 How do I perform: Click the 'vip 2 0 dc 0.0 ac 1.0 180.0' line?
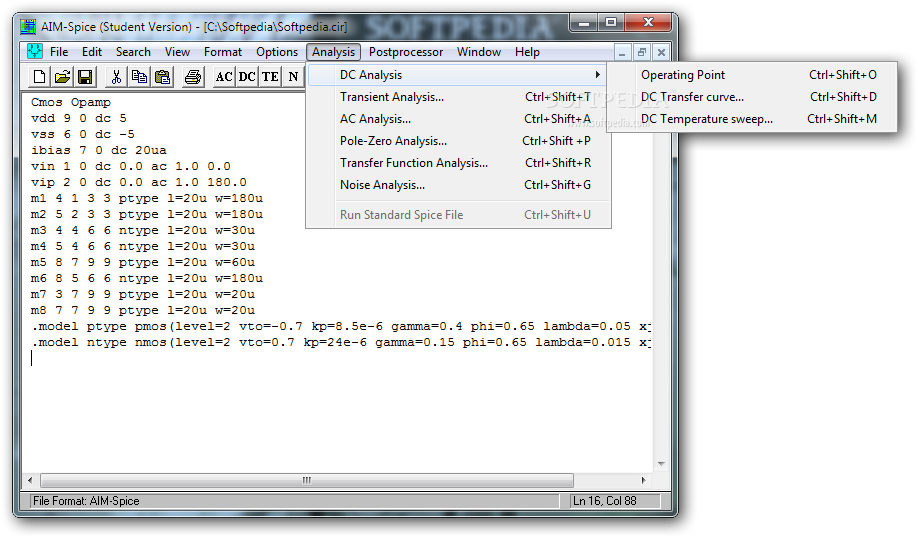[x=139, y=182]
